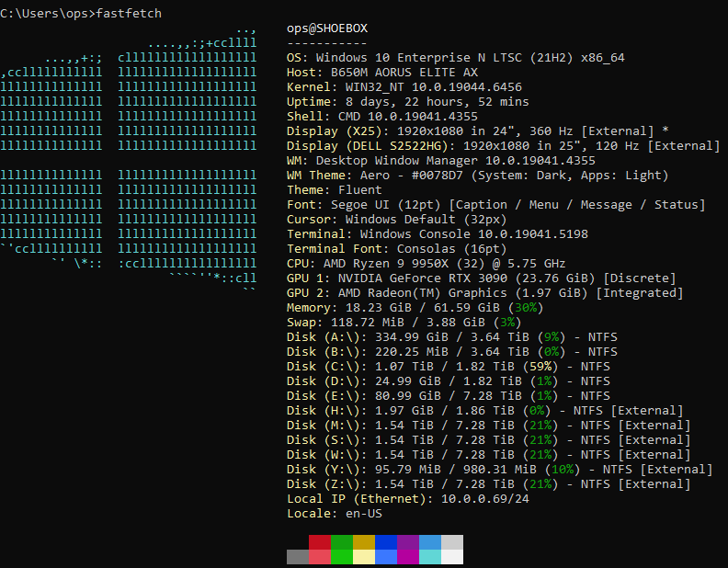Click the 'Kernel: WIN32_NT 10.0.19044.6456' line
Image resolution: width=728 pixels, height=568 pixels.
pos(404,87)
